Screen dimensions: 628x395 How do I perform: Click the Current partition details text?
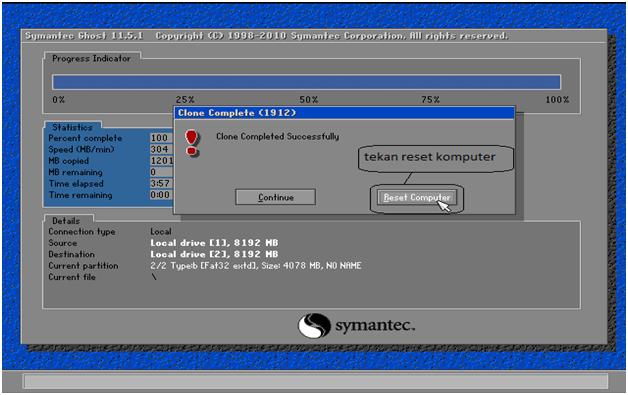[x=256, y=266]
